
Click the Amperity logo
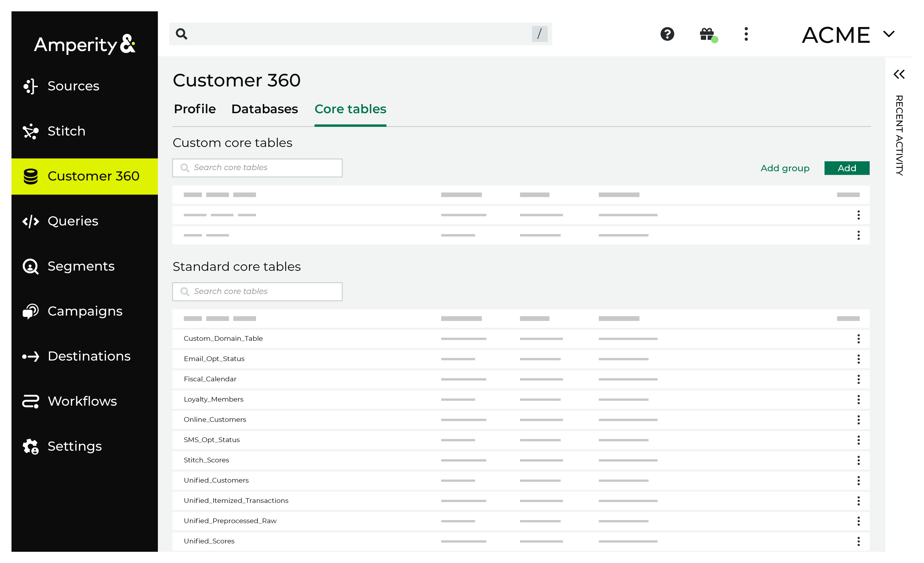tap(85, 45)
